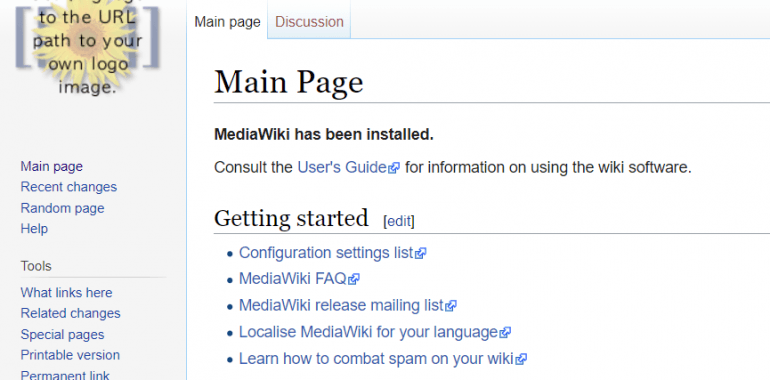
Task: Open the Discussion tab
Action: pyautogui.click(x=309, y=22)
